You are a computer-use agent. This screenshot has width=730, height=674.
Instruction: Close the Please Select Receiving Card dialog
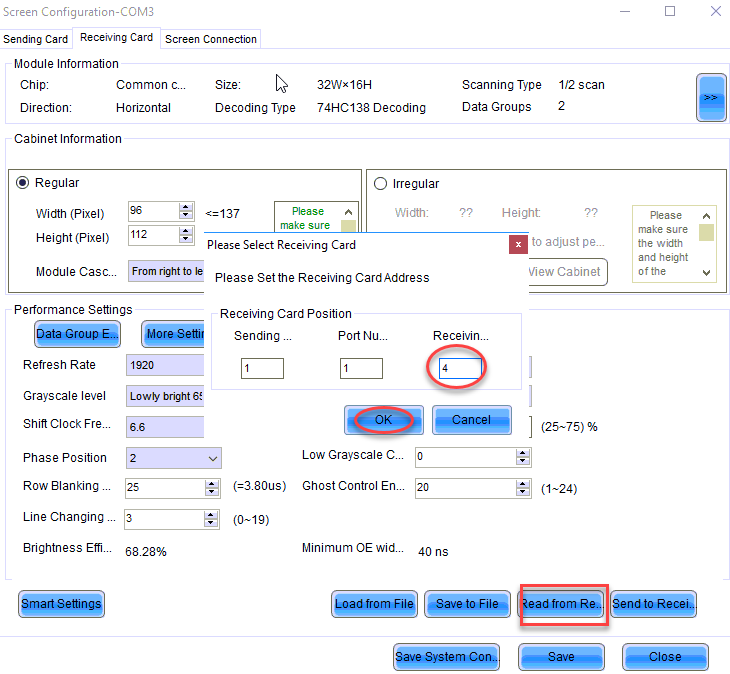pyautogui.click(x=518, y=244)
